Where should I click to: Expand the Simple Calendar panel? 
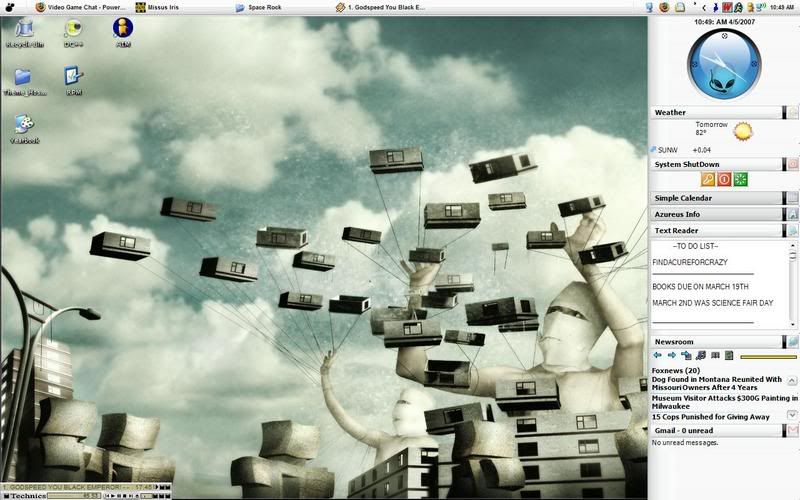click(x=717, y=198)
